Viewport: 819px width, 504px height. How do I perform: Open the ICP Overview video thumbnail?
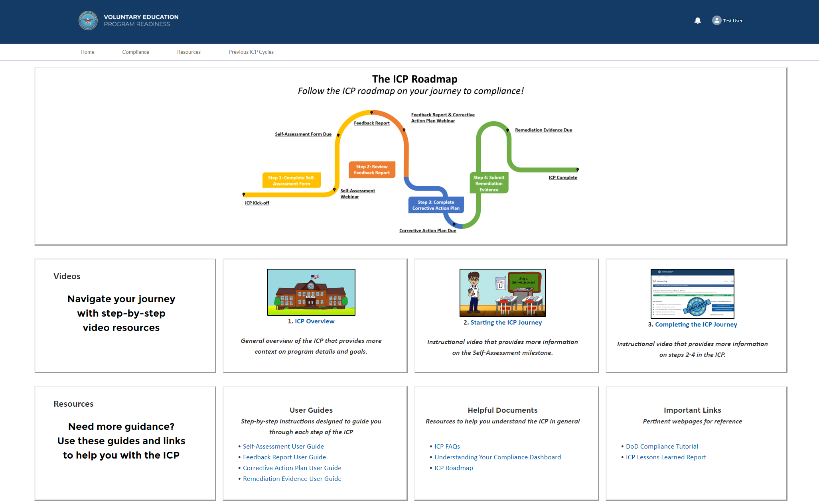(x=311, y=292)
